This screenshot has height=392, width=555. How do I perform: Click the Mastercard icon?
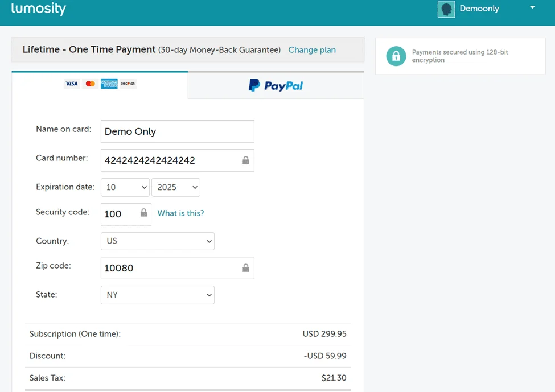pyautogui.click(x=91, y=84)
